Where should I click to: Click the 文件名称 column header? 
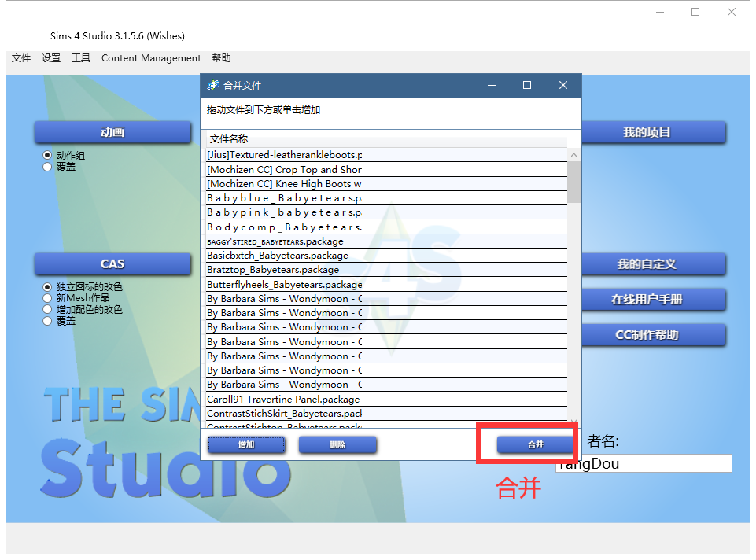coord(285,138)
